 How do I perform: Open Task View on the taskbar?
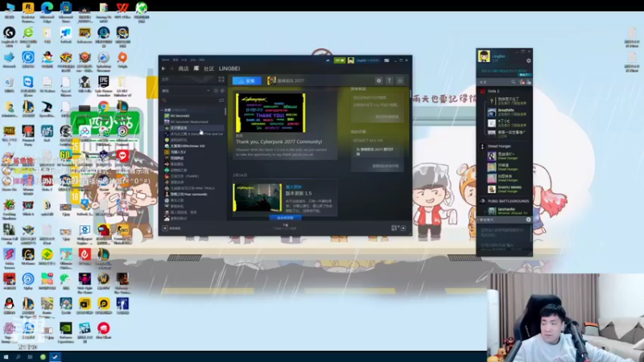(x=30, y=357)
